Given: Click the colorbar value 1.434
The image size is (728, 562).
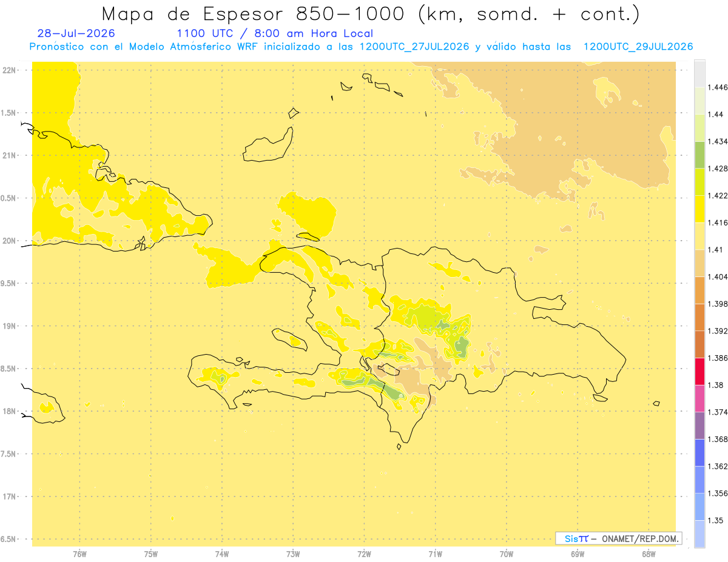Looking at the screenshot, I should click(717, 141).
